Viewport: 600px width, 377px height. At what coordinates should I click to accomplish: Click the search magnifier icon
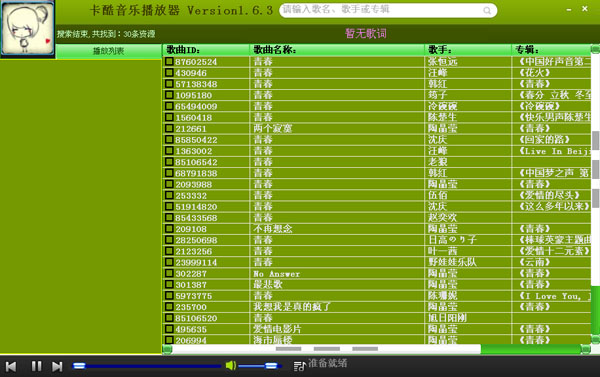pyautogui.click(x=487, y=11)
